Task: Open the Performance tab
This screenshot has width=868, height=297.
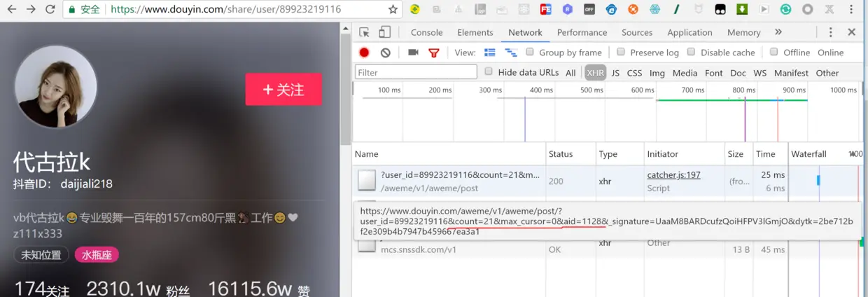Action: [582, 32]
